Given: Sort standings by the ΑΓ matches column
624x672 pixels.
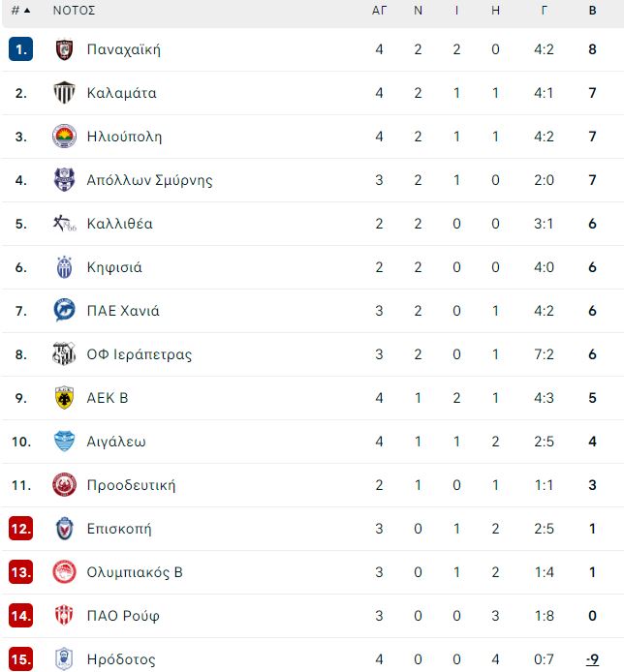Looking at the screenshot, I should 379,11.
